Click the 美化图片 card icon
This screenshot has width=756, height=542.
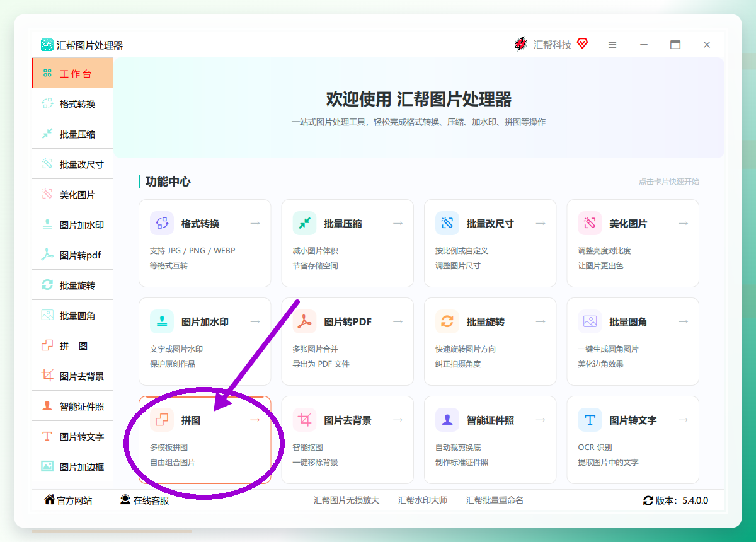click(x=590, y=223)
